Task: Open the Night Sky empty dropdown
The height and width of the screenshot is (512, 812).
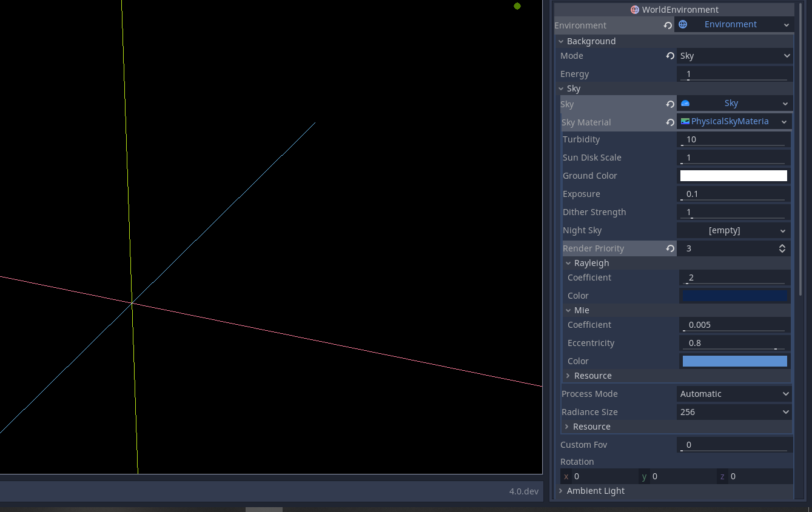Action: click(733, 230)
